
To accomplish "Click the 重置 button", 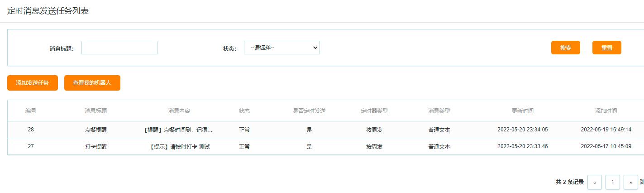I will tap(607, 48).
